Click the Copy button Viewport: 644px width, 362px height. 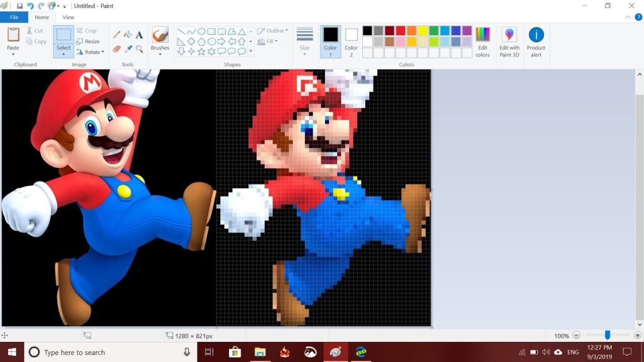coord(36,41)
